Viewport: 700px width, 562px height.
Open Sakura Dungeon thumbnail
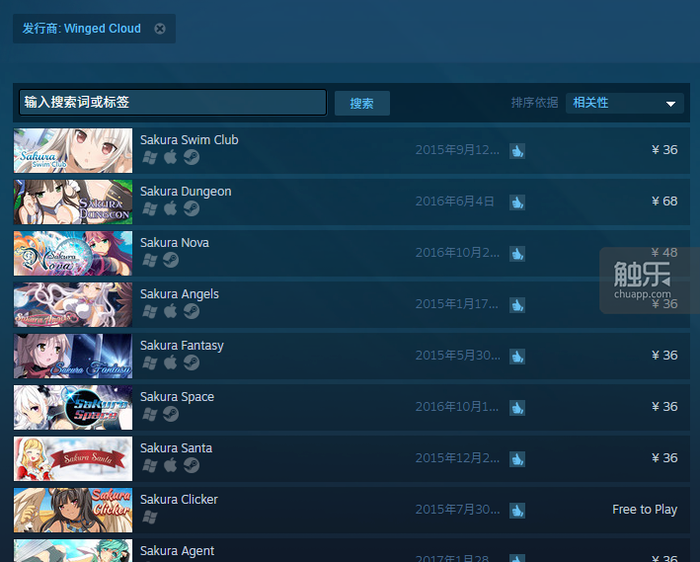(x=73, y=202)
